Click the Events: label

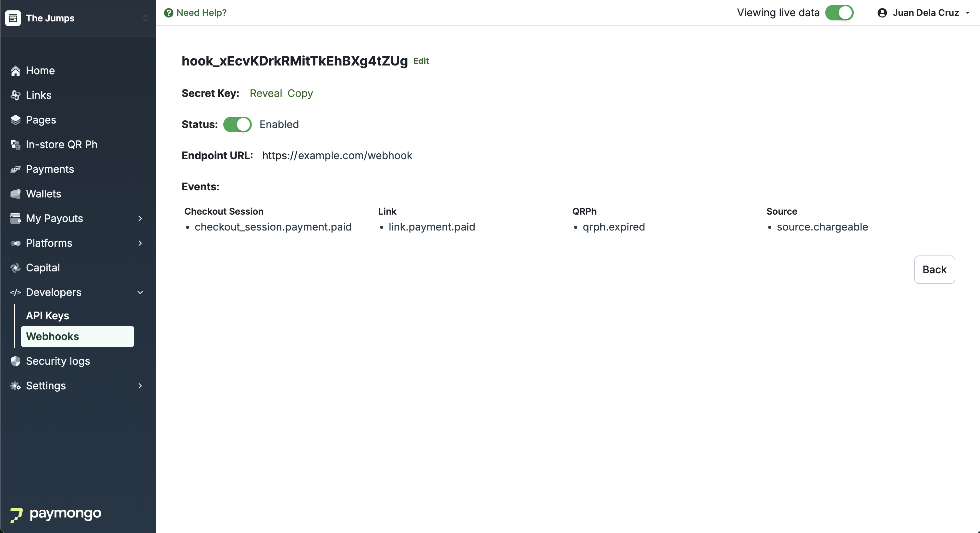click(201, 187)
